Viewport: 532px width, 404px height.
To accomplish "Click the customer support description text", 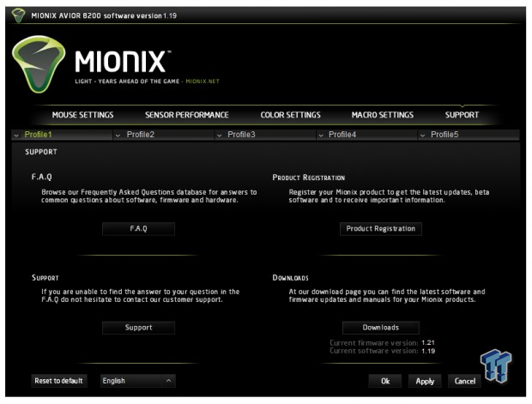I will [141, 295].
